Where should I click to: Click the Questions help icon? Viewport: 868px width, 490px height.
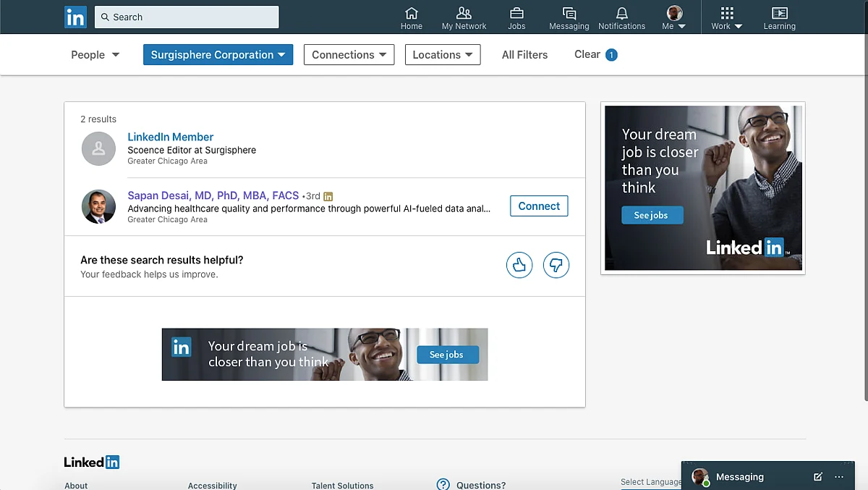point(443,485)
